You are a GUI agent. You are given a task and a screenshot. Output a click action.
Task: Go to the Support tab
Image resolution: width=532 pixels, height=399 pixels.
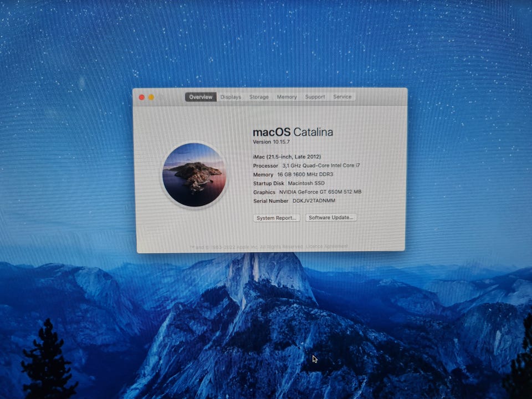pyautogui.click(x=315, y=96)
